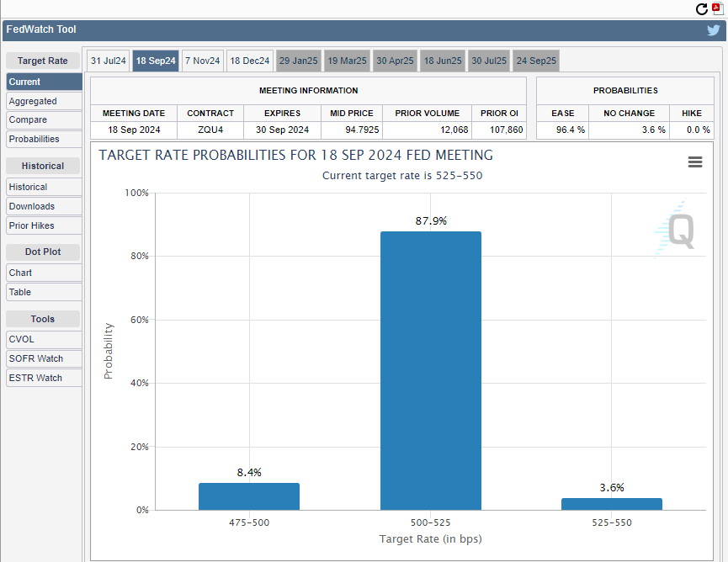The height and width of the screenshot is (562, 728).
Task: Open the 18 Dec24 meeting tab
Action: 250,61
